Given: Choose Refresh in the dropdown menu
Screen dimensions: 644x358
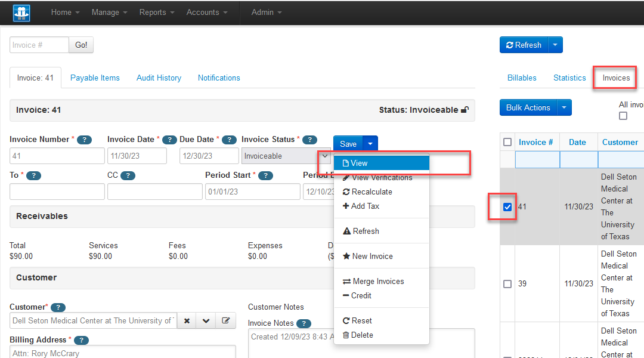Looking at the screenshot, I should pos(382,232).
